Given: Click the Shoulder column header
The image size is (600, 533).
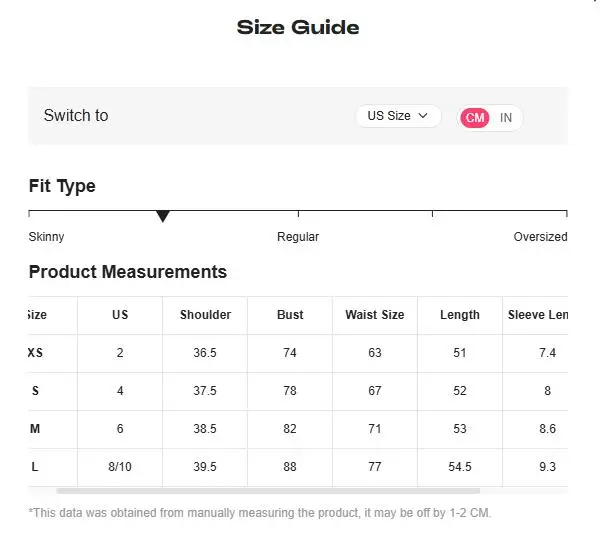Looking at the screenshot, I should (x=205, y=315).
